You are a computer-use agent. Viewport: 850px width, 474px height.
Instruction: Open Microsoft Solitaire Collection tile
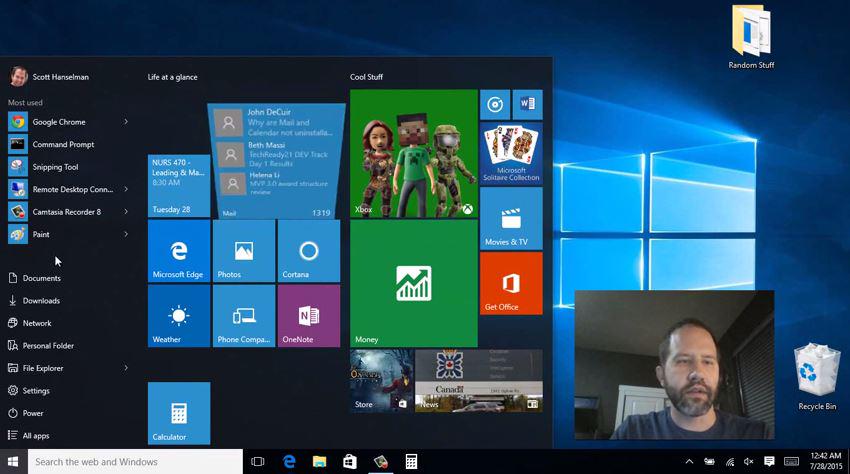point(511,153)
